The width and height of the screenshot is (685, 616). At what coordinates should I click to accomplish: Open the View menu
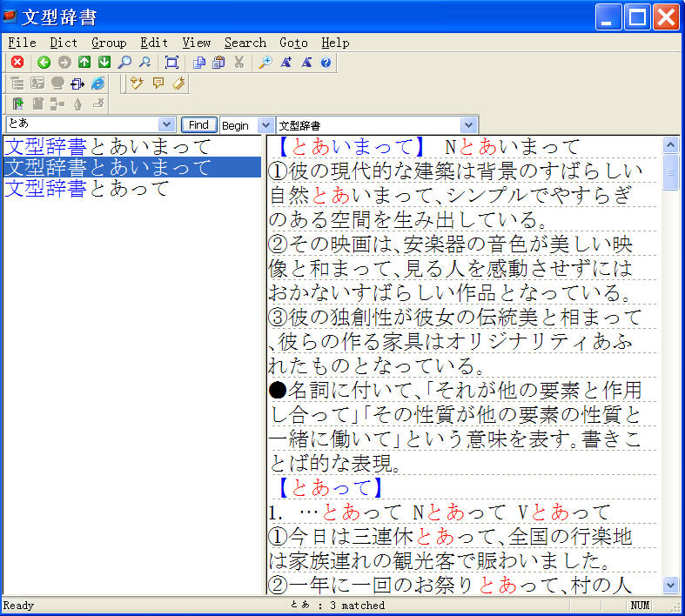pos(196,43)
